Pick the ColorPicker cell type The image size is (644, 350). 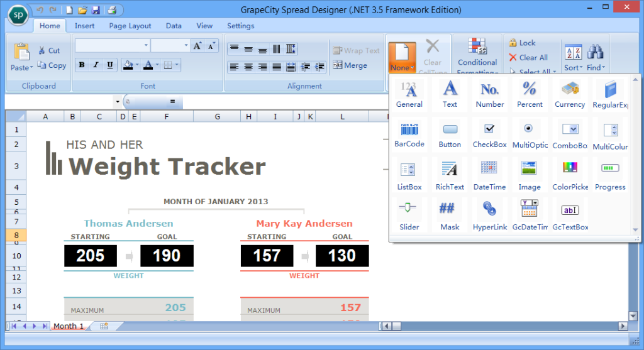570,175
